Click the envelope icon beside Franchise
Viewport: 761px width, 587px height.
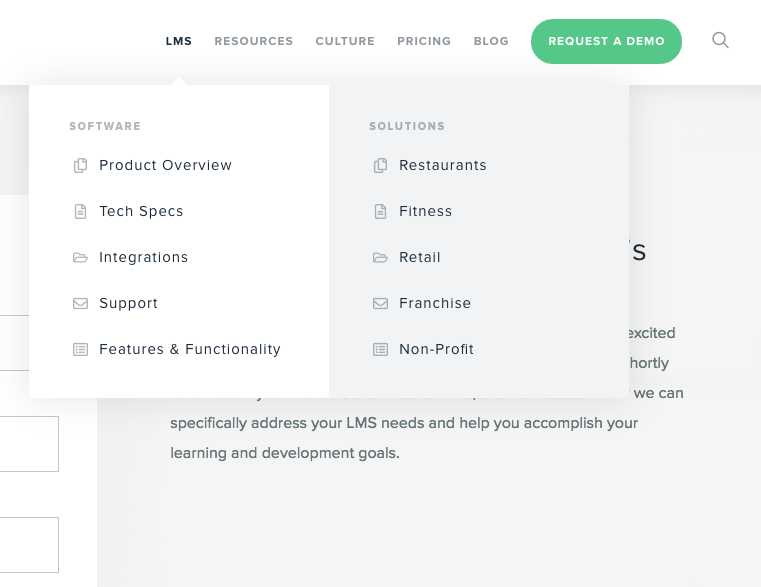[380, 303]
